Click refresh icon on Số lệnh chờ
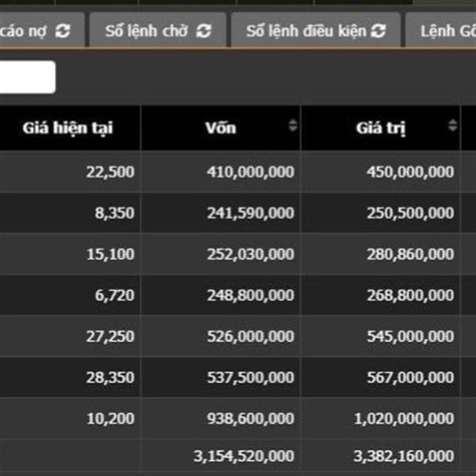This screenshot has height=476, width=476. pos(203,31)
